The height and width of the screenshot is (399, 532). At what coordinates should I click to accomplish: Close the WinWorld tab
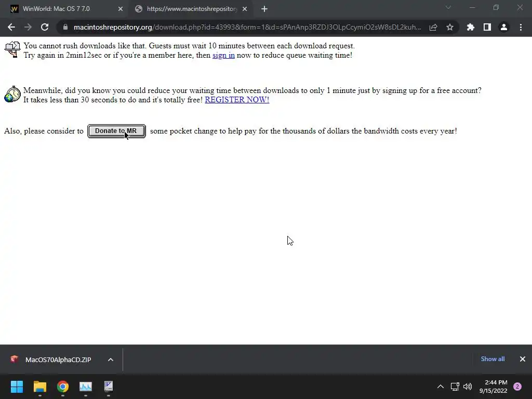pos(121,9)
